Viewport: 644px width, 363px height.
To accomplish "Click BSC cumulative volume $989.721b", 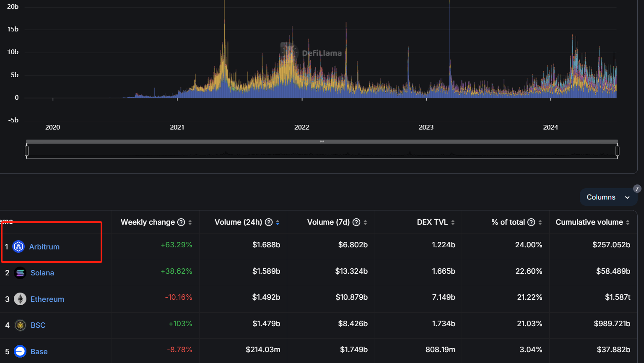I will click(612, 324).
